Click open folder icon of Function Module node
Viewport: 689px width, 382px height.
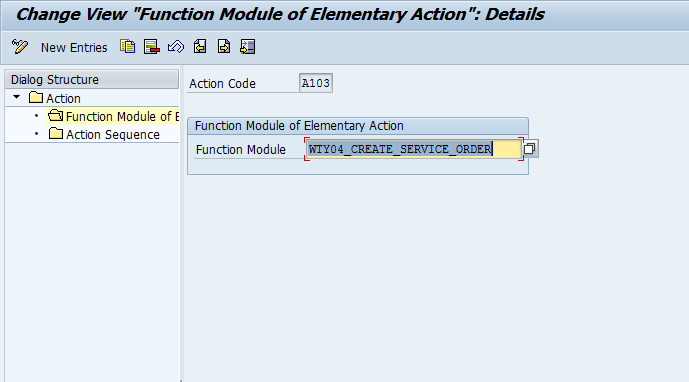55,116
